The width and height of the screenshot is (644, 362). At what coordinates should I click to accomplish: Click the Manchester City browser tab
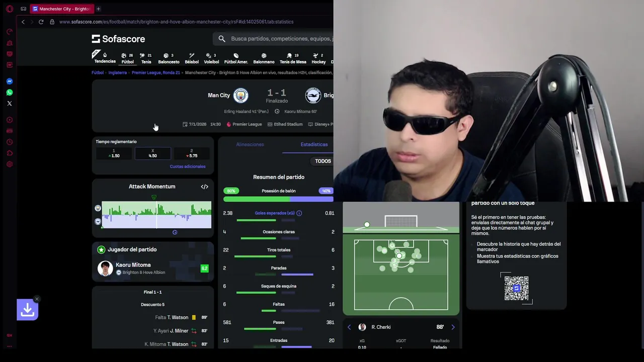pos(61,9)
